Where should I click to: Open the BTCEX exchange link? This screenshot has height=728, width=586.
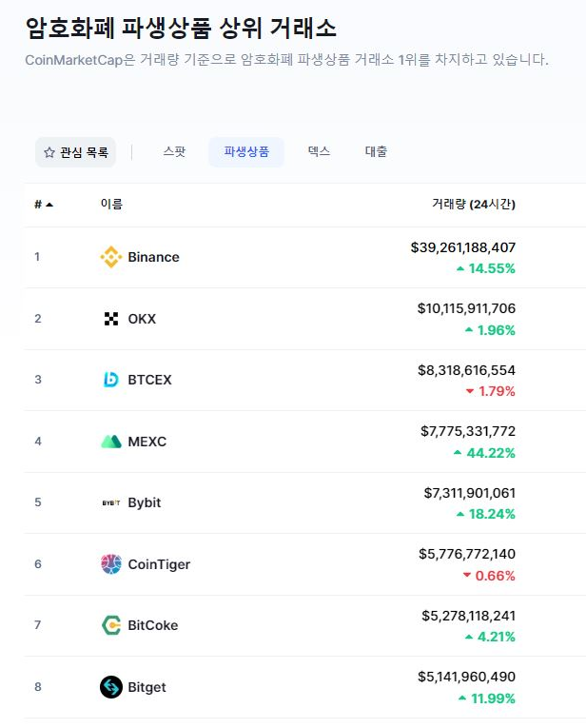coord(150,380)
